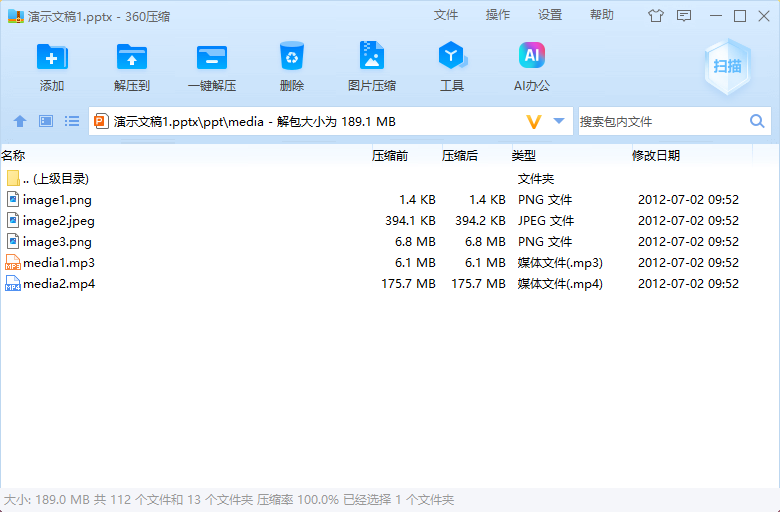Open the 设置 (Settings) menu

click(550, 15)
